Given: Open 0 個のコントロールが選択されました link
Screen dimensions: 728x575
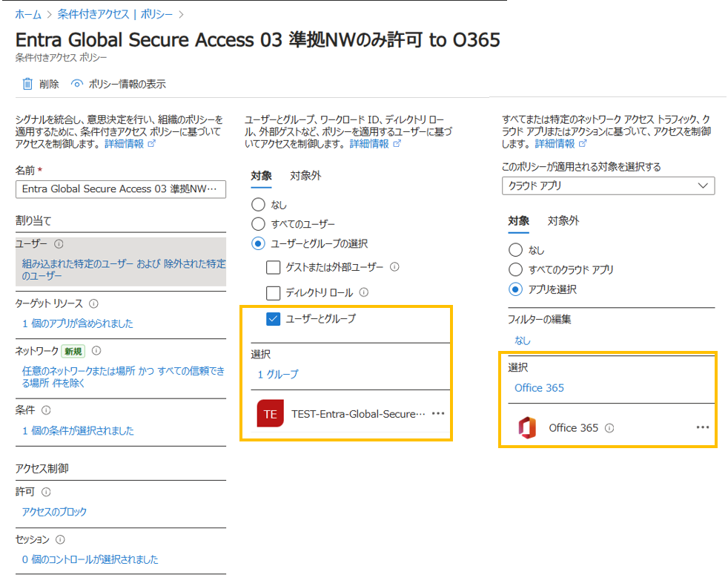Looking at the screenshot, I should pyautogui.click(x=90, y=559).
